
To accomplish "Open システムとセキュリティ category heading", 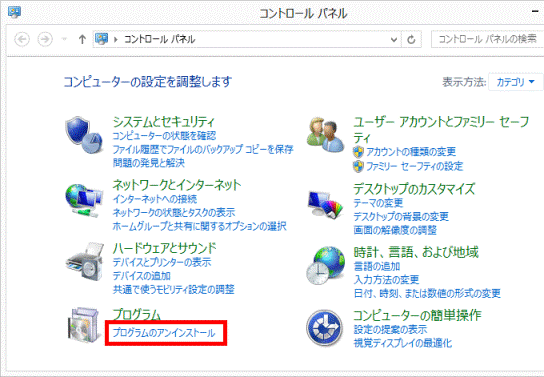I will (x=164, y=122).
